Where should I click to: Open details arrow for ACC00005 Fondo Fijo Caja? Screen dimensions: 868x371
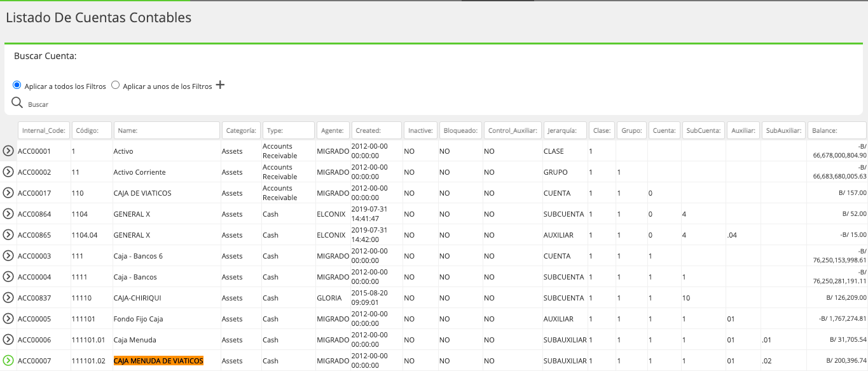[x=8, y=319]
